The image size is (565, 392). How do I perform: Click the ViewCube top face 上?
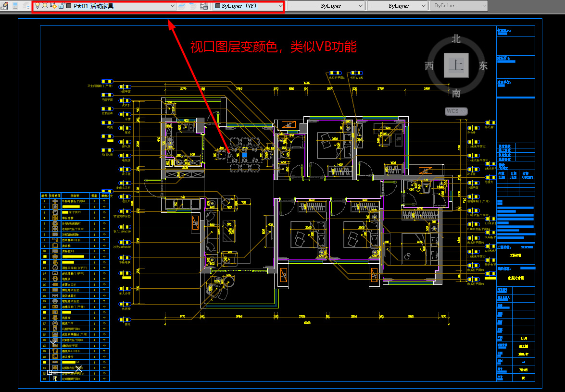tap(456, 65)
